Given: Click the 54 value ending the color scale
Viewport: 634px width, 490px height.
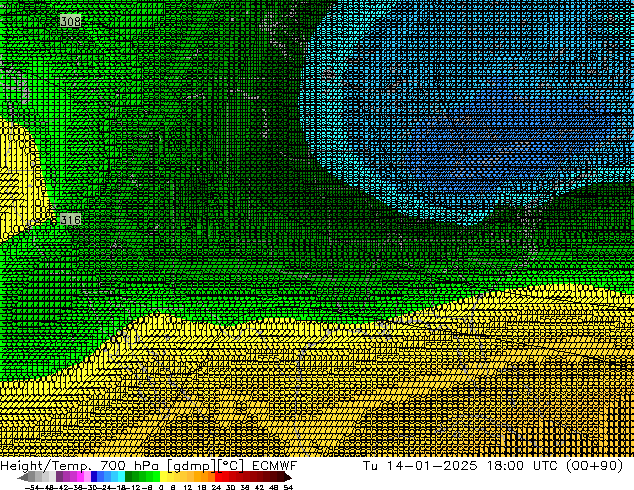Looking at the screenshot, I should click(x=288, y=487).
